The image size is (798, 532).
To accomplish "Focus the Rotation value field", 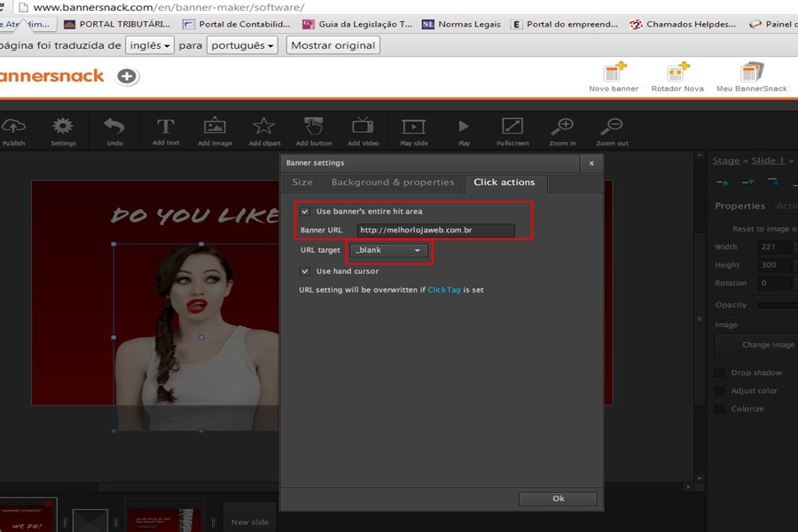I will (x=777, y=283).
